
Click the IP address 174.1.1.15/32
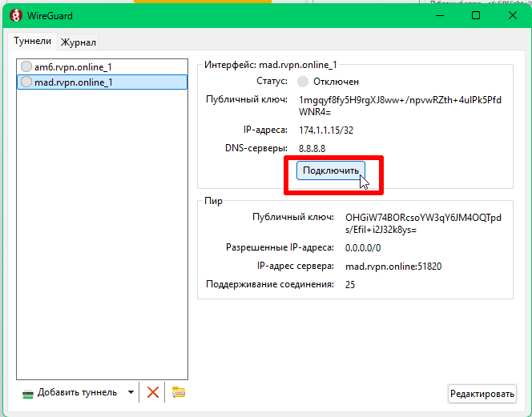click(328, 130)
